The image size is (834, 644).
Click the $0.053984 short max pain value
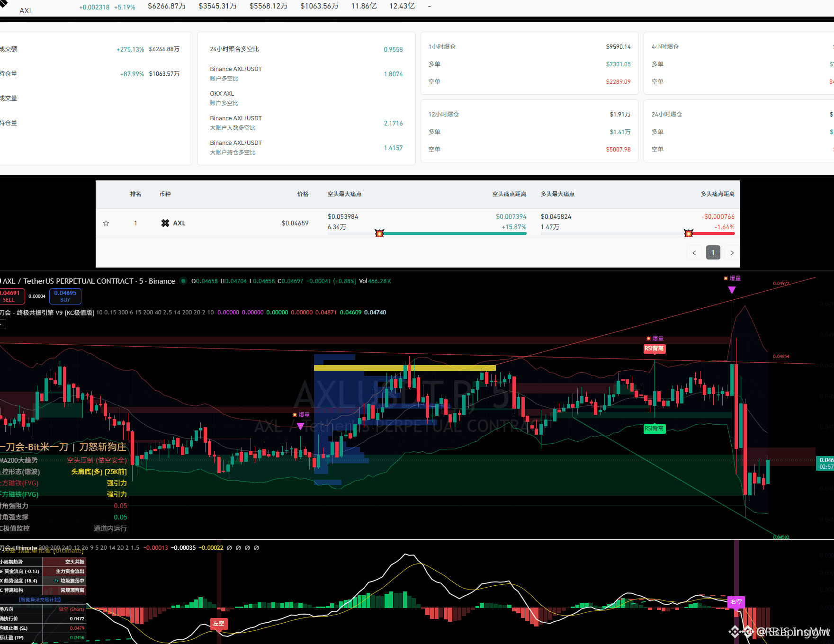point(343,216)
